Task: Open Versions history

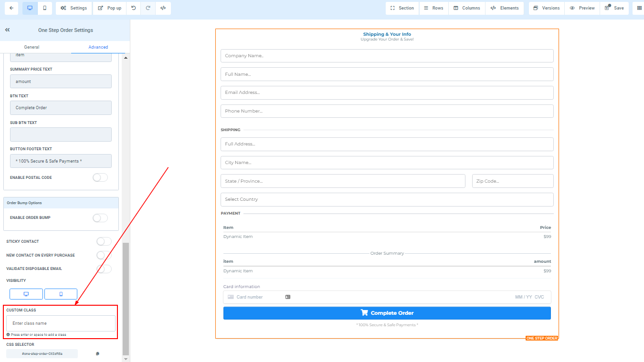Action: pyautogui.click(x=546, y=8)
